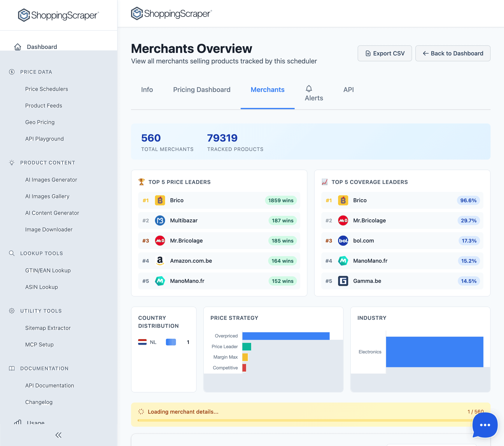Open the chat support bubble

tap(485, 425)
